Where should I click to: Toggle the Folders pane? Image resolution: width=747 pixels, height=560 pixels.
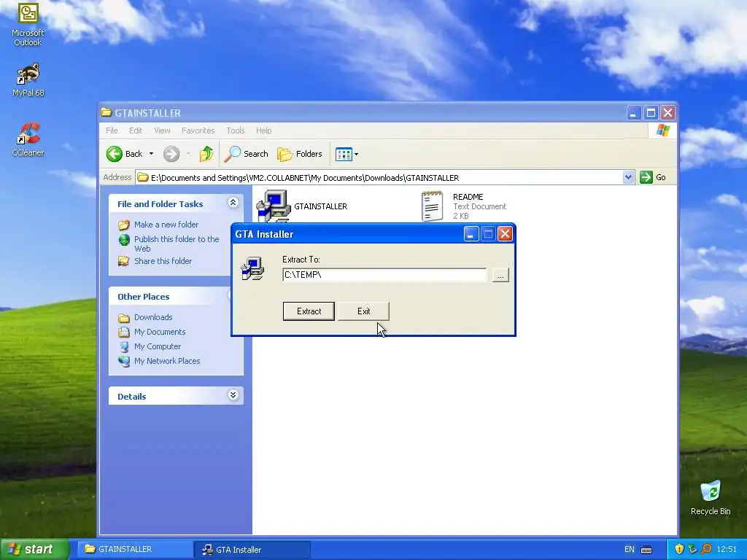(300, 154)
